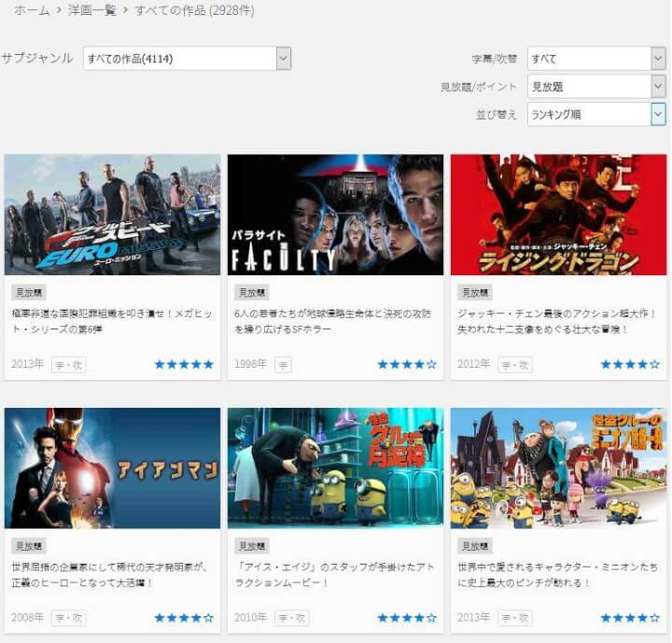This screenshot has width=672, height=643.
Task: Click 字・吹 tag on 2010年 card
Action: [x=292, y=618]
